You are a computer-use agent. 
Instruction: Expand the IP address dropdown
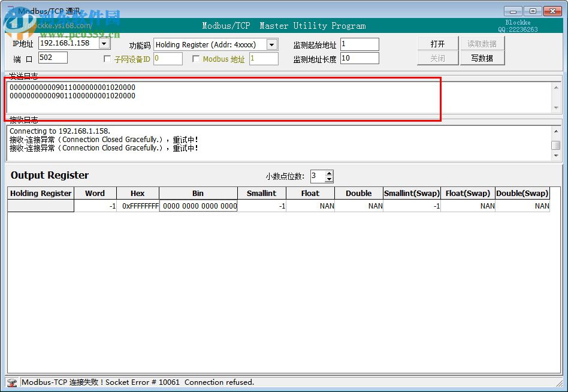(x=104, y=43)
